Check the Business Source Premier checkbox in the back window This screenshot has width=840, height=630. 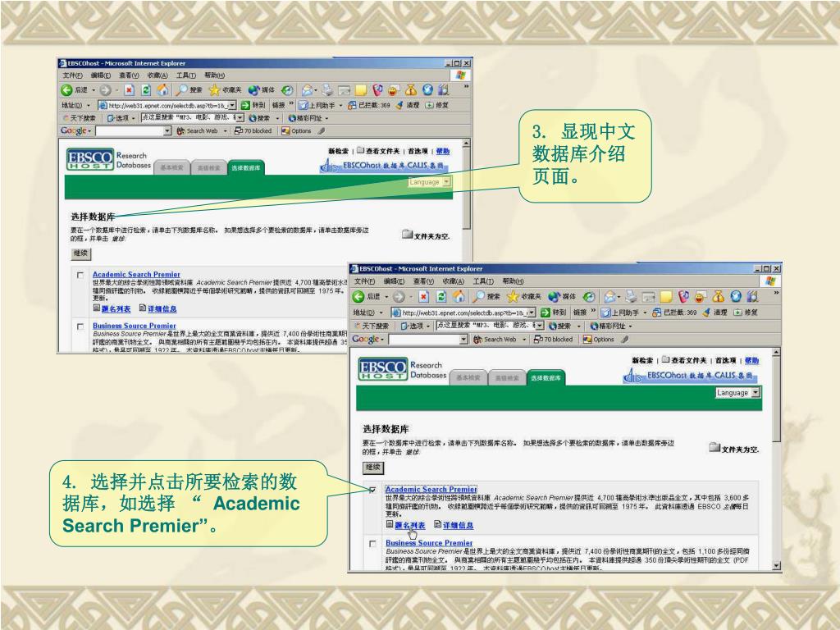(x=80, y=326)
